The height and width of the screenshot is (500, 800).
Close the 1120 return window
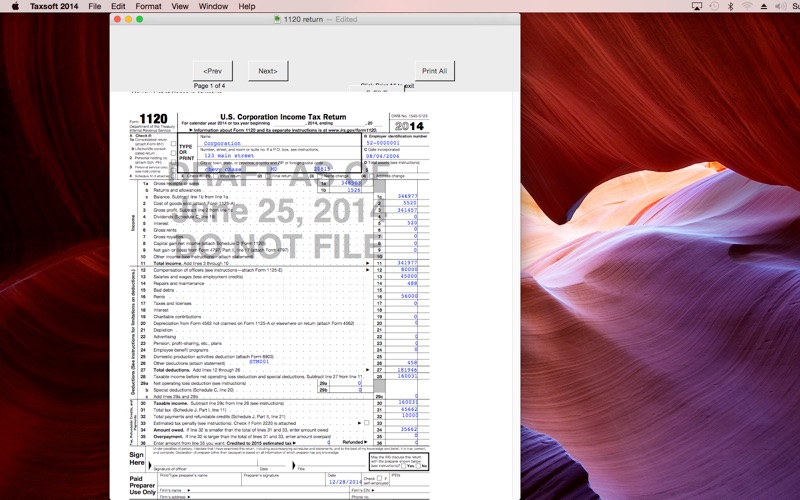click(x=117, y=19)
